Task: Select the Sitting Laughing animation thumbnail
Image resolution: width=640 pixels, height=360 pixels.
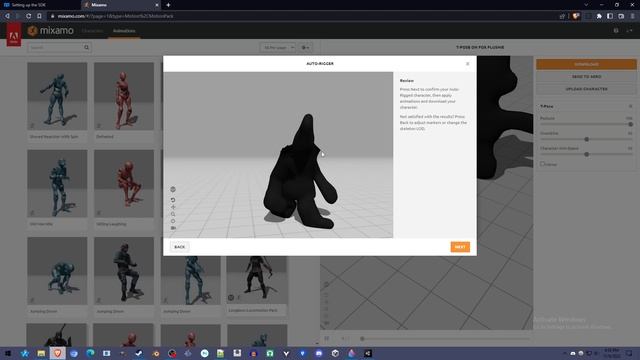Action: (124, 184)
